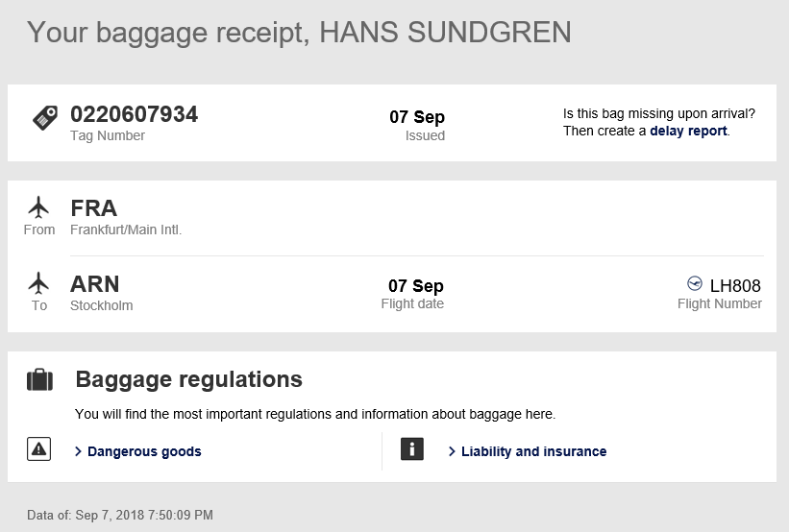Expand the chevron before Liability and insurance
This screenshot has height=532, width=789.
452,451
